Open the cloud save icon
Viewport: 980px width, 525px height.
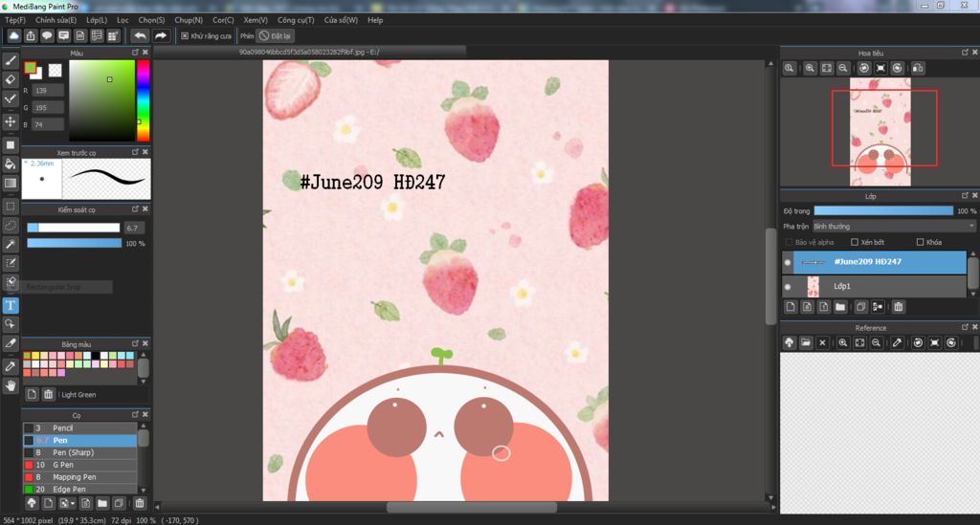13,35
